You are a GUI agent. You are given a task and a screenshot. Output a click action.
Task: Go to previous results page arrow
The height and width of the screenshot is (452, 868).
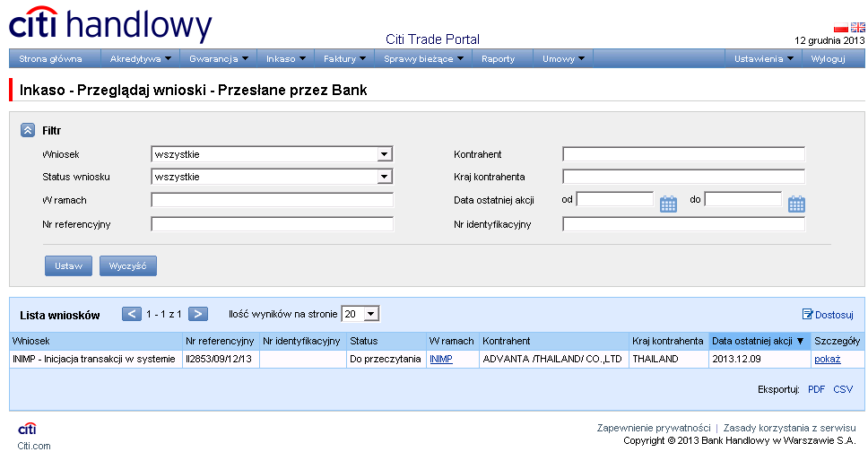click(x=132, y=314)
